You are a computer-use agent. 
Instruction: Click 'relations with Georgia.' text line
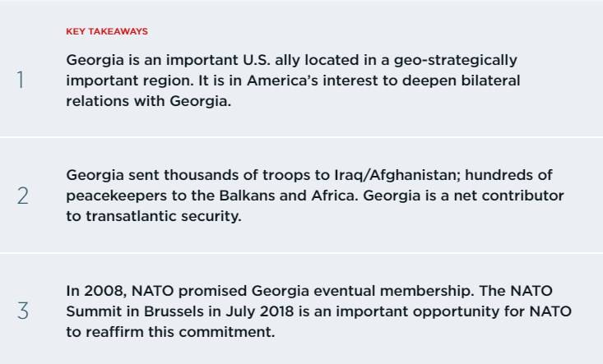148,102
